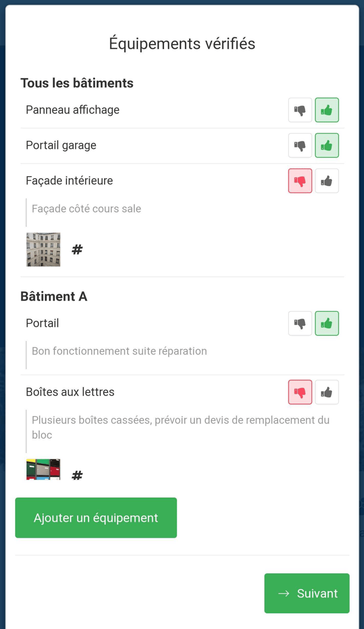The image size is (364, 629).
Task: Approve Portail garage with thumbs up
Action: pos(327,146)
